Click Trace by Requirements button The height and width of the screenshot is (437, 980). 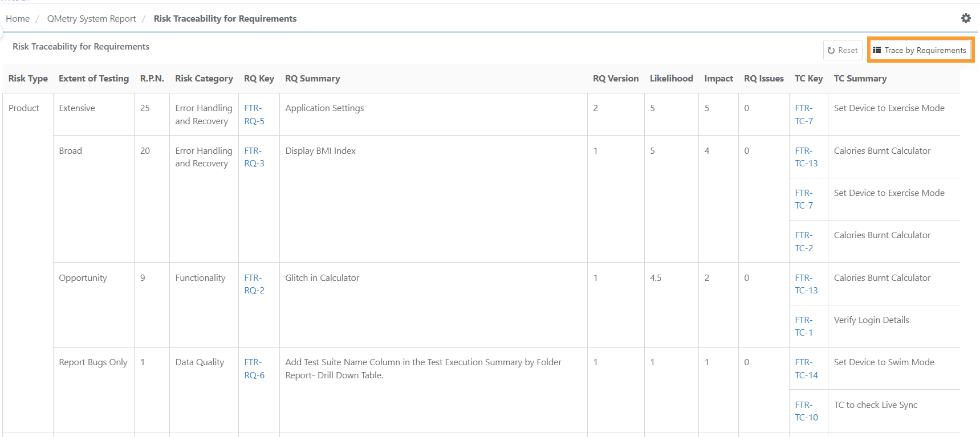[920, 50]
